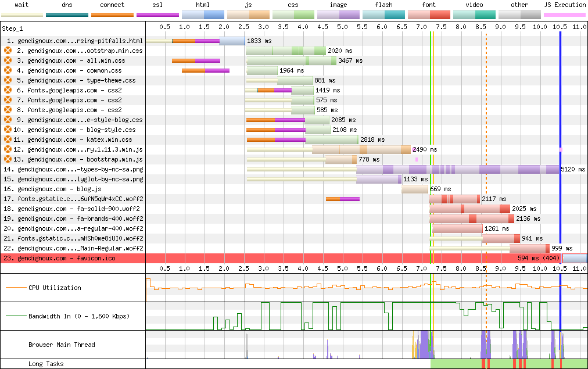Open request 1 rsing-pitfalls.html row
Image resolution: width=588 pixels, height=369 pixels.
pyautogui.click(x=74, y=41)
